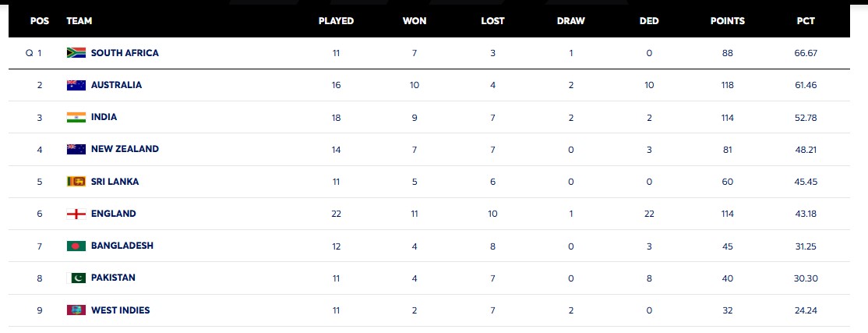Click the Australia flag icon
The width and height of the screenshot is (868, 333).
[x=76, y=85]
